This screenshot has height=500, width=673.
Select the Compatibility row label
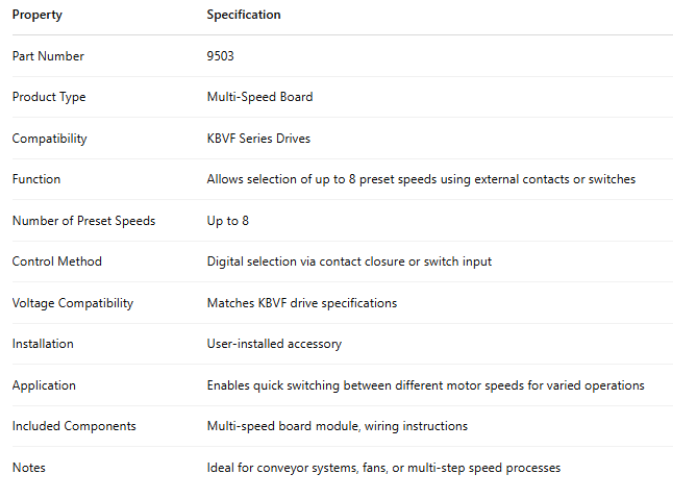pos(49,138)
